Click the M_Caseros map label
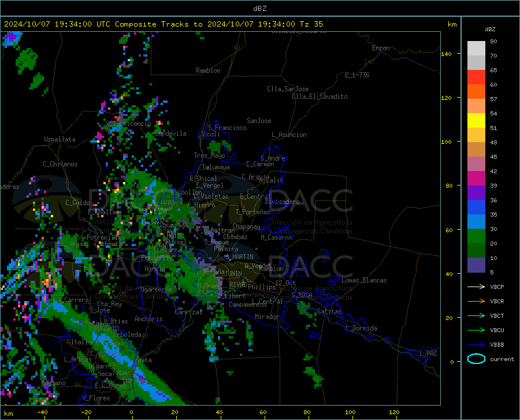The image size is (520, 420). point(276,237)
